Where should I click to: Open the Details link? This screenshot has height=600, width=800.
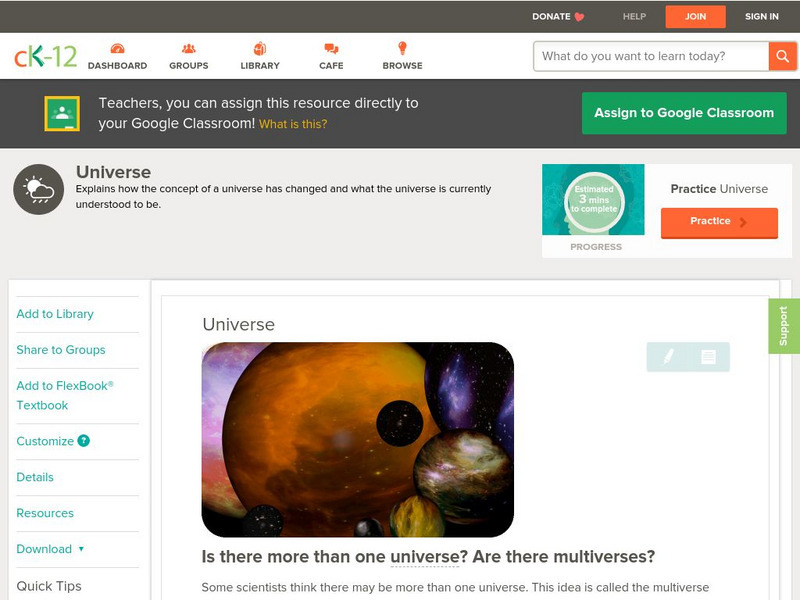(x=35, y=477)
